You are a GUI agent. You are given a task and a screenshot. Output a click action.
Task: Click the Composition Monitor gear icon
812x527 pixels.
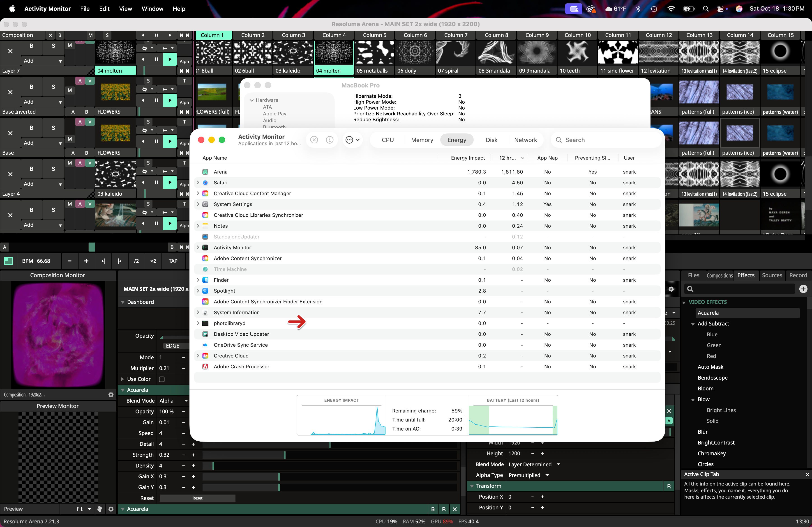point(111,394)
